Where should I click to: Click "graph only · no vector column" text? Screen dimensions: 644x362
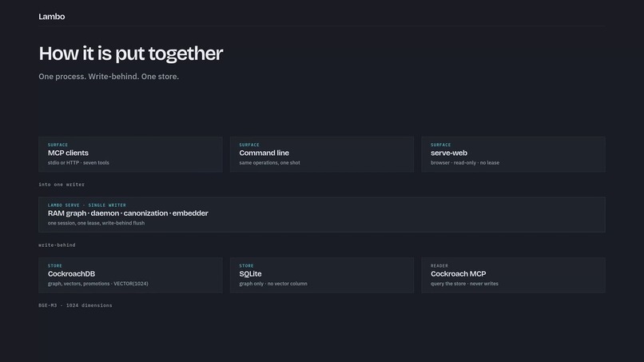point(273,284)
